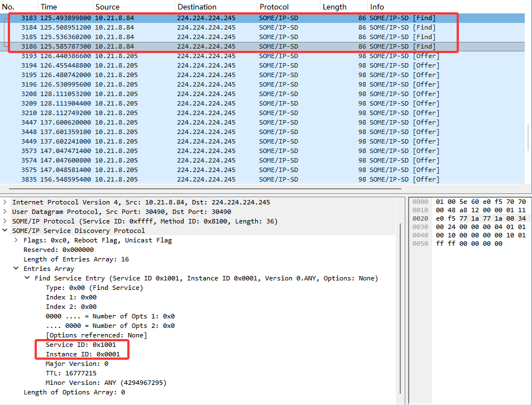Collapse SOME/IP Service Discovery Protocol tree
The height and width of the screenshot is (405, 532).
(5, 230)
